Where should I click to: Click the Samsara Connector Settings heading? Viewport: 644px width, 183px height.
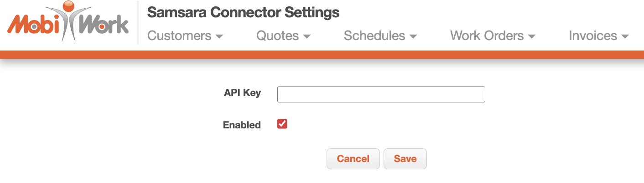click(x=243, y=12)
